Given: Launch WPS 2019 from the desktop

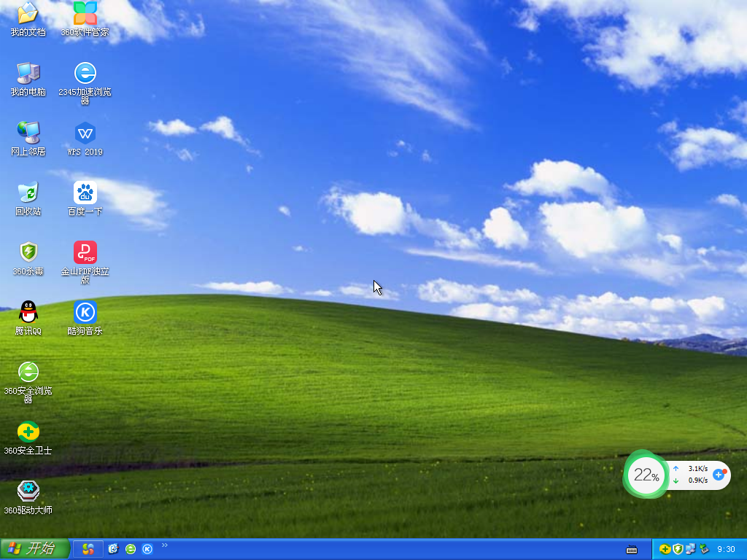Looking at the screenshot, I should 85,135.
